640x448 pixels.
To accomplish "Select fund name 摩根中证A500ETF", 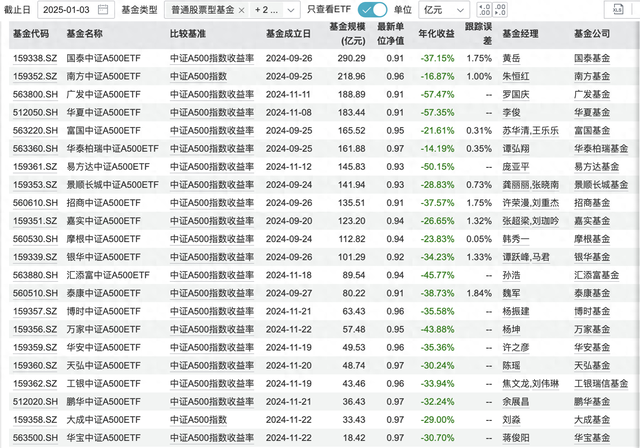I will point(103,239).
